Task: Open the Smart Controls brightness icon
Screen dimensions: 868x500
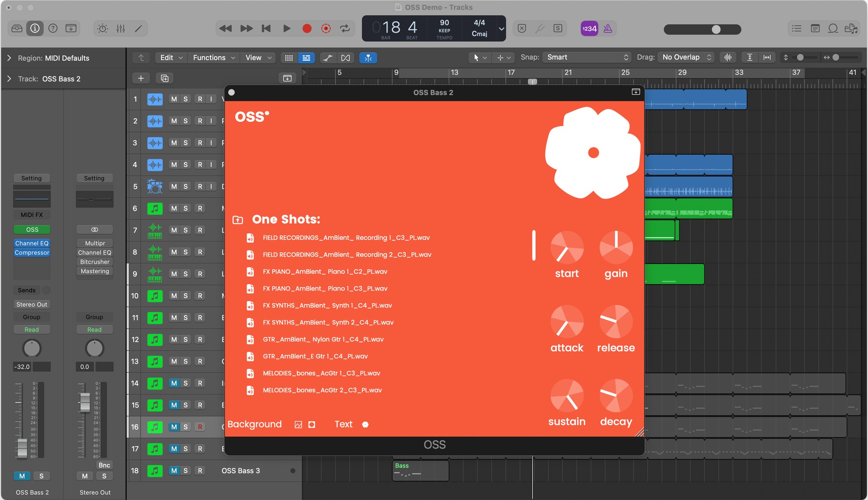Action: [x=102, y=29]
